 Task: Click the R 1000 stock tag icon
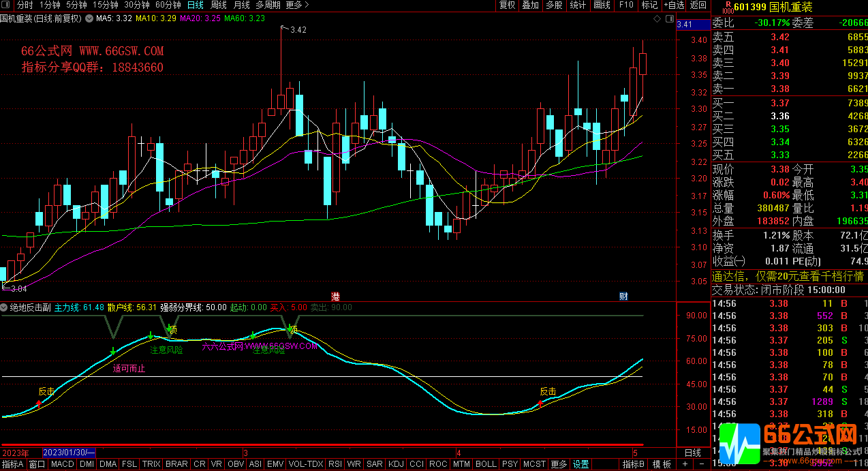tap(727, 7)
